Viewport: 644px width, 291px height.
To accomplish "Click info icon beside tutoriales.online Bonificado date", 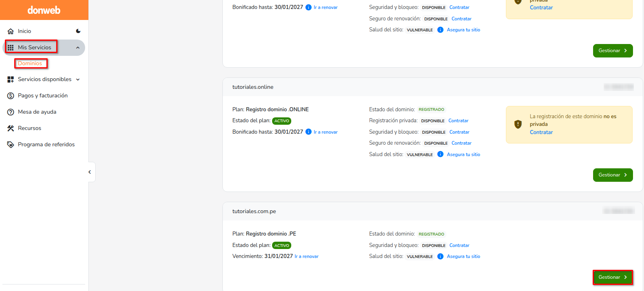I will [x=308, y=132].
